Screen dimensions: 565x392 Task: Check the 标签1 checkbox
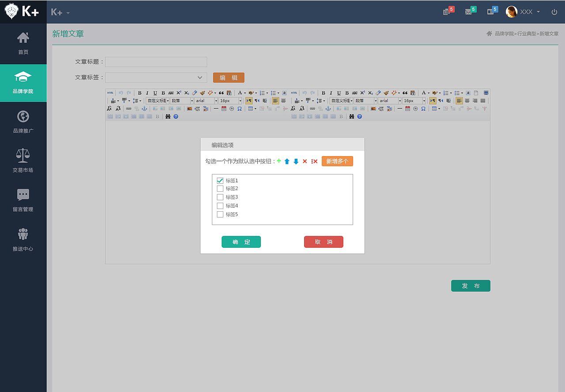[220, 180]
